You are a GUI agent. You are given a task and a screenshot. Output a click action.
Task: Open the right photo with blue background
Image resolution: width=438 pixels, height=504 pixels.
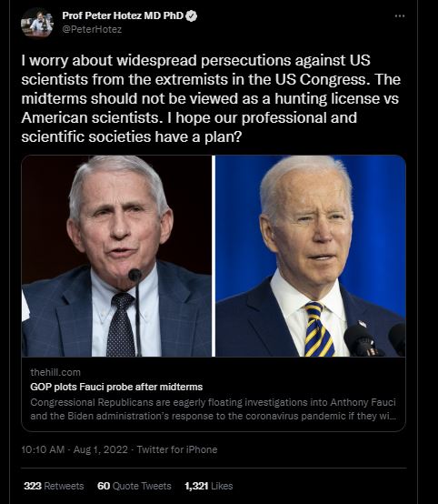click(x=311, y=256)
